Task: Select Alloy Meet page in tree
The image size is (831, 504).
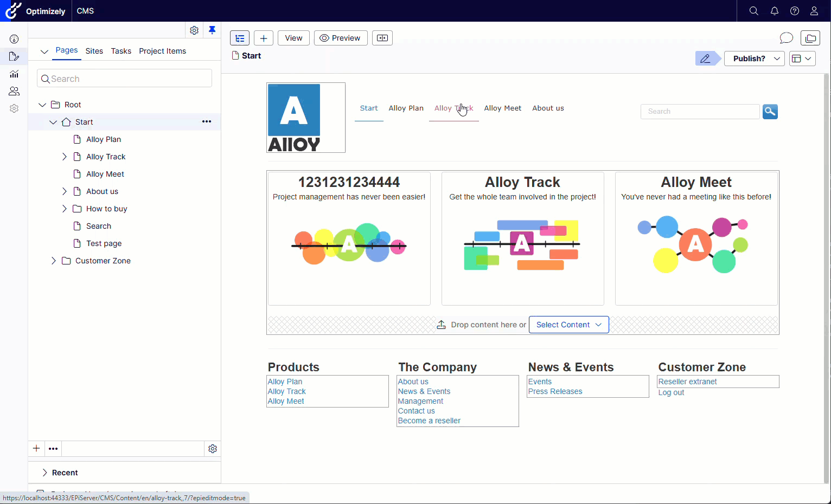Action: click(105, 174)
